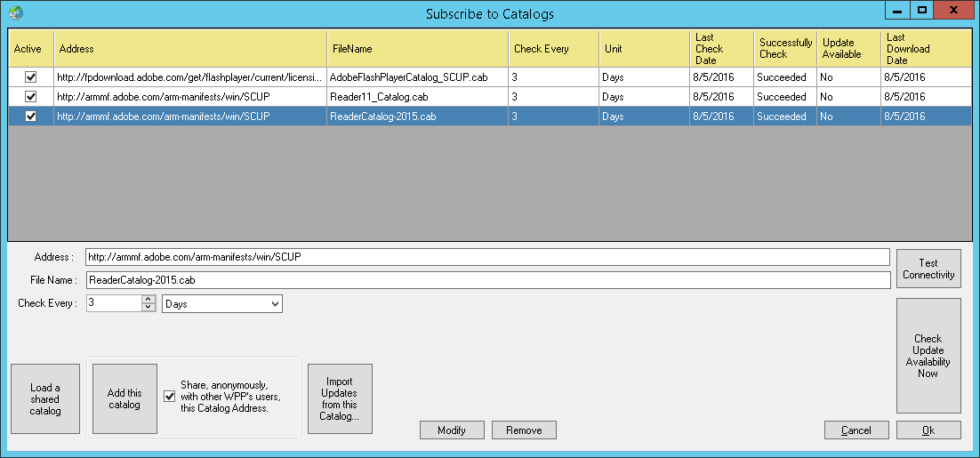Focus the File Name text field
Screen dimensions: 980x458
click(x=487, y=280)
